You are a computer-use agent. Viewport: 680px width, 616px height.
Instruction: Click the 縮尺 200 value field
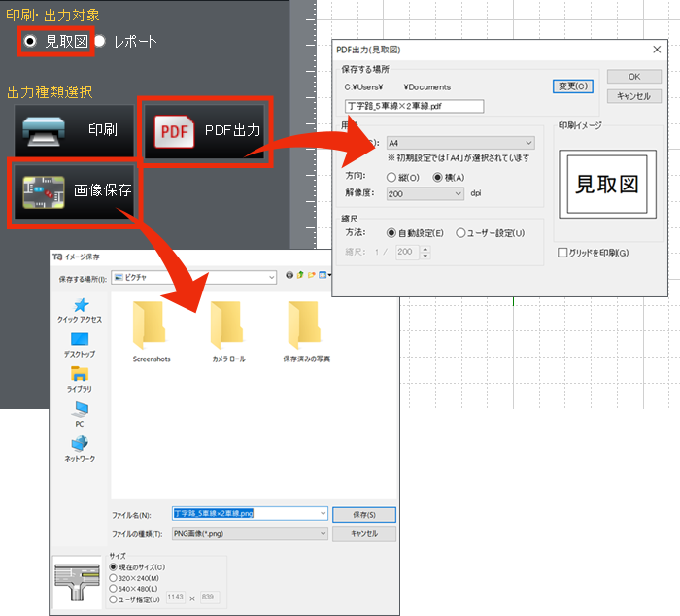(x=408, y=252)
